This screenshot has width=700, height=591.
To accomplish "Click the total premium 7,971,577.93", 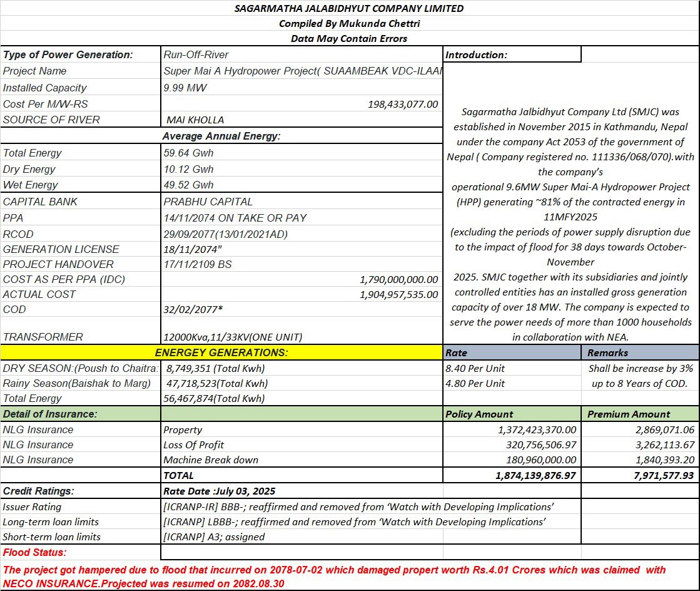I will point(664,475).
